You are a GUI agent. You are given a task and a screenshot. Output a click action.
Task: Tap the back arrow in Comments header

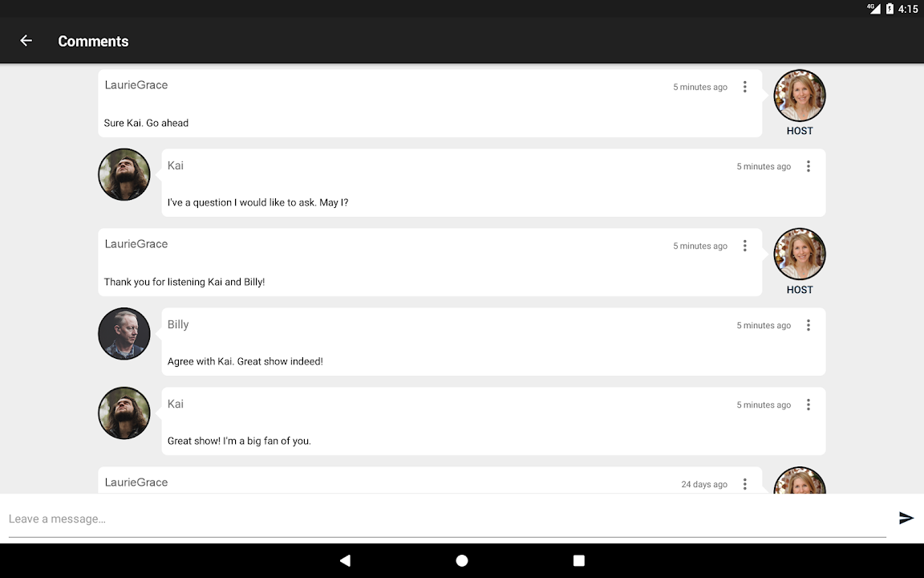click(26, 41)
